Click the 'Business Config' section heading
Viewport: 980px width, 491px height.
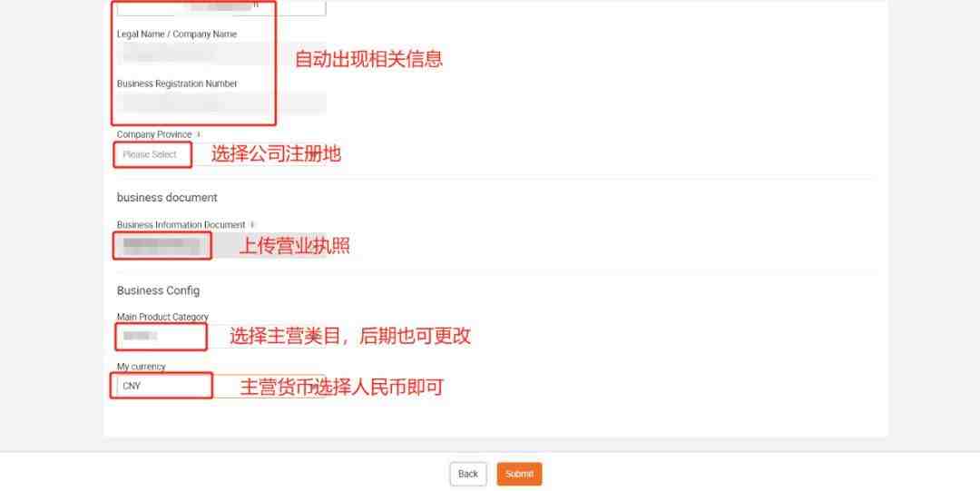coord(158,290)
